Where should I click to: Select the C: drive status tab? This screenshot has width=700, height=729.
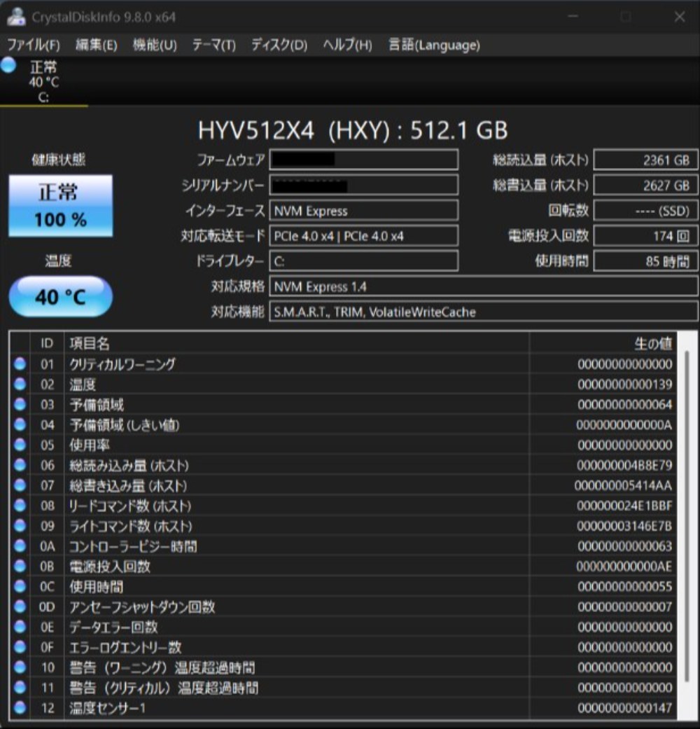[43, 82]
